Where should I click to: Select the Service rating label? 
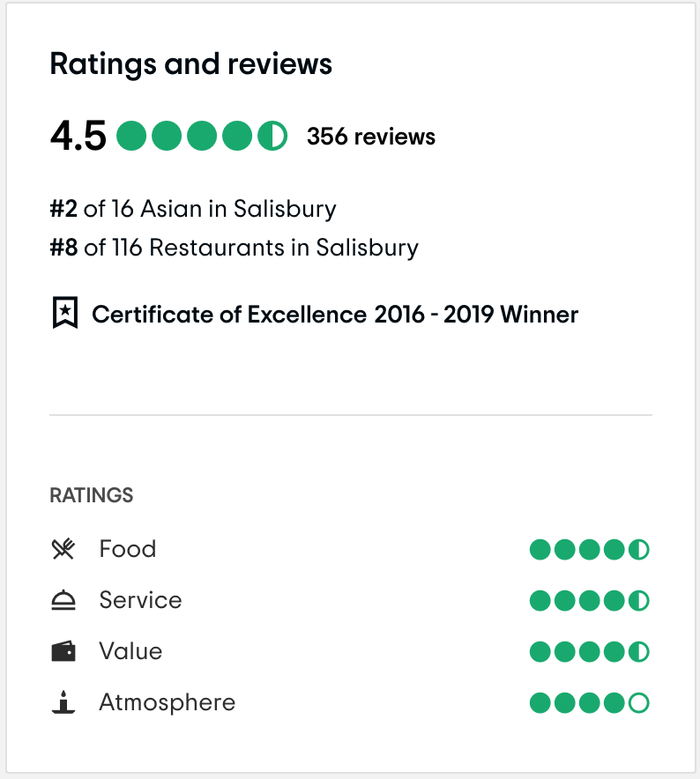click(140, 600)
